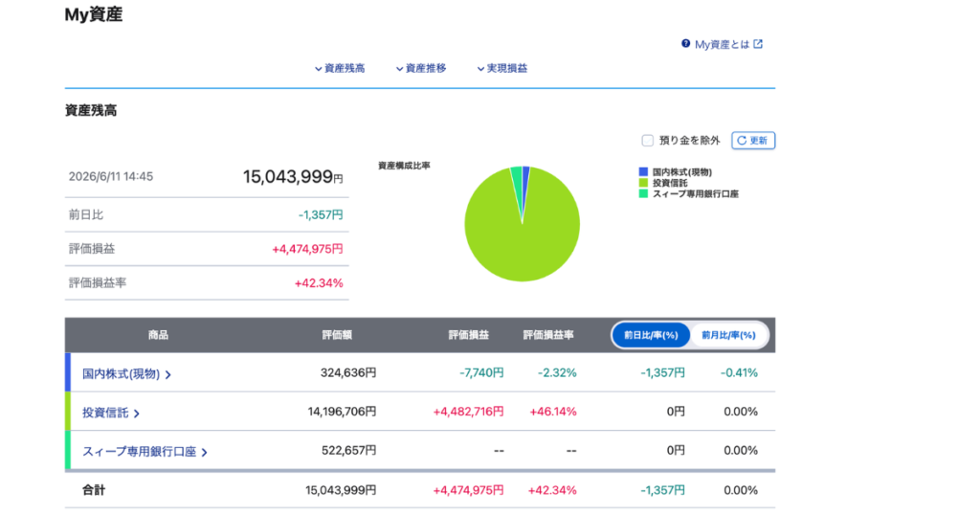Click the My資産 page heading
Screen dimensions: 980x515
(94, 14)
